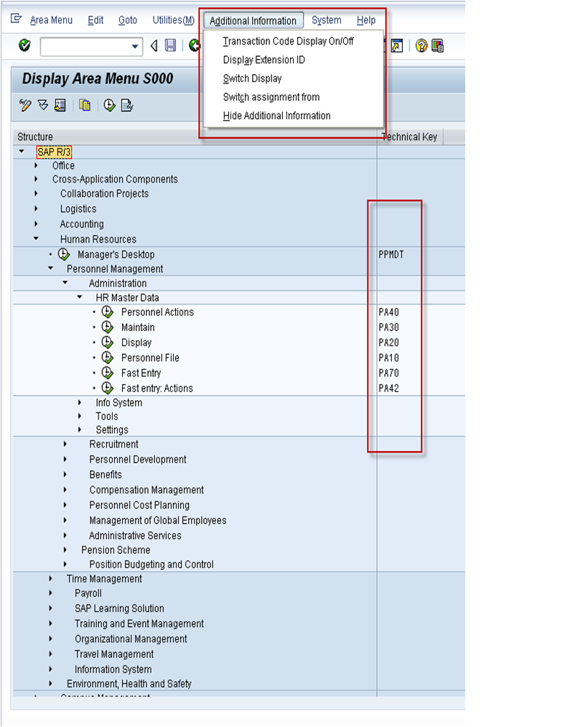
Task: Open the Goto menu
Action: coord(127,20)
